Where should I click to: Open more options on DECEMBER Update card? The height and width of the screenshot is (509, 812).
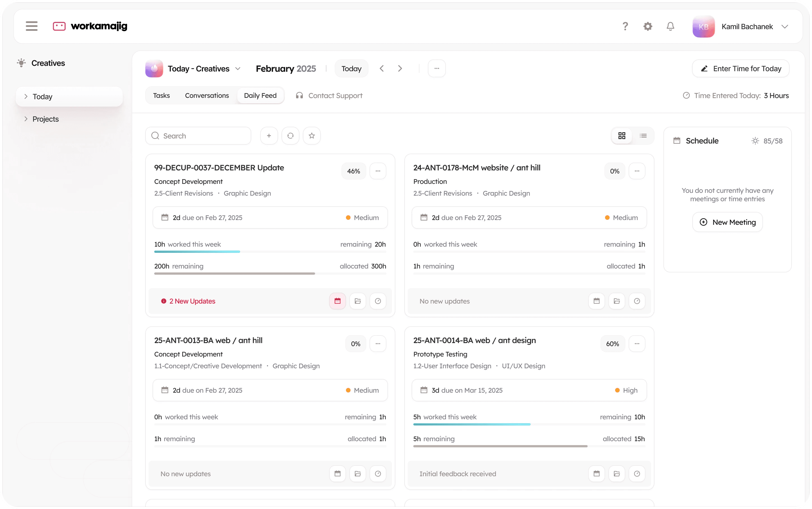point(378,171)
